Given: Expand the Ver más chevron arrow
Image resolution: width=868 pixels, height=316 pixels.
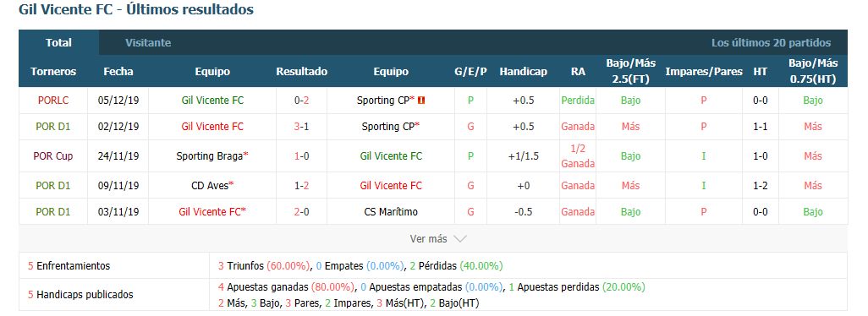Looking at the screenshot, I should pos(460,239).
